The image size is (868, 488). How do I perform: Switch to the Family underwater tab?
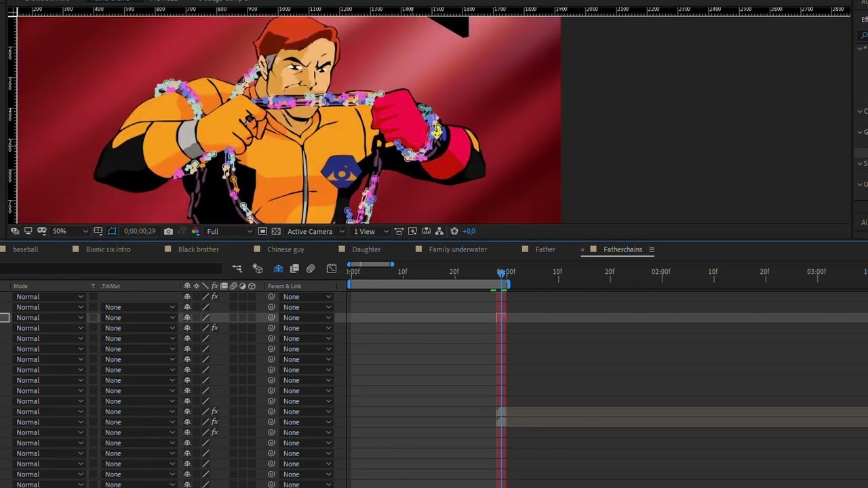458,249
